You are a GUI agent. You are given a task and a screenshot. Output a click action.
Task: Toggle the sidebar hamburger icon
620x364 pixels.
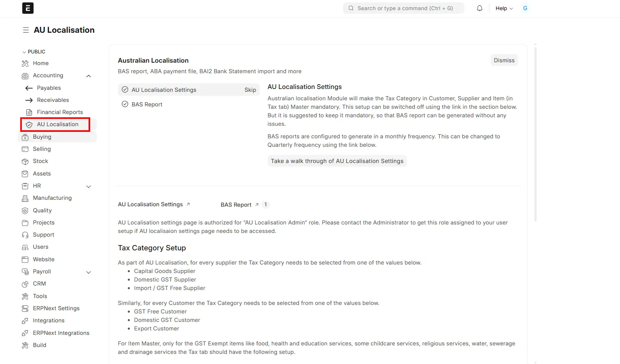pos(26,30)
